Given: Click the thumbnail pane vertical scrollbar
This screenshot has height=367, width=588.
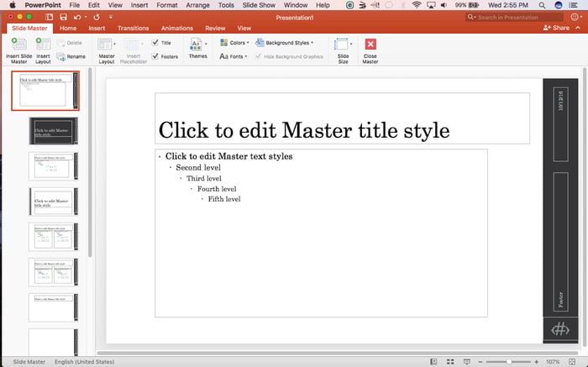Looking at the screenshot, I should (90, 162).
